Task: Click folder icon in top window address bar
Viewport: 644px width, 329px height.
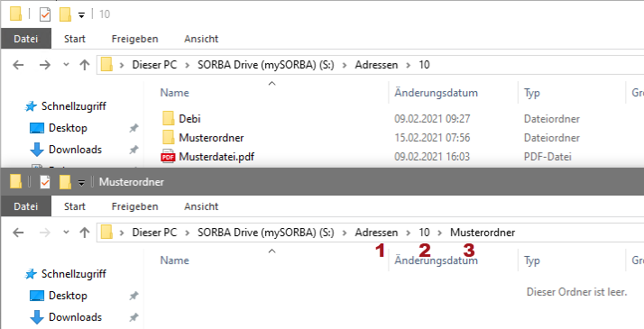Action: [106, 64]
